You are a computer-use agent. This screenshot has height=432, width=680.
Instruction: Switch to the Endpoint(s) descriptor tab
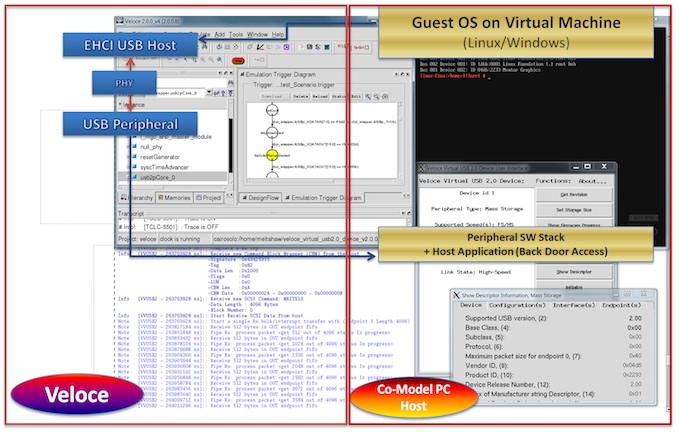tap(621, 305)
